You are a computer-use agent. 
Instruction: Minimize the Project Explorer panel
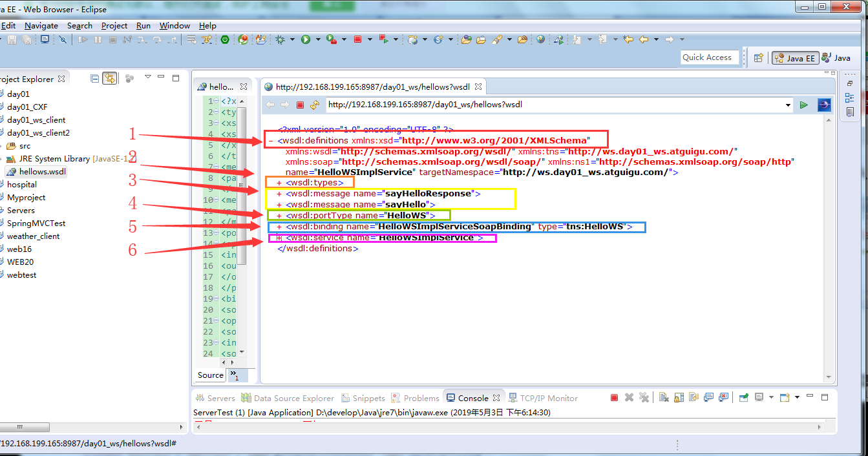tap(162, 77)
